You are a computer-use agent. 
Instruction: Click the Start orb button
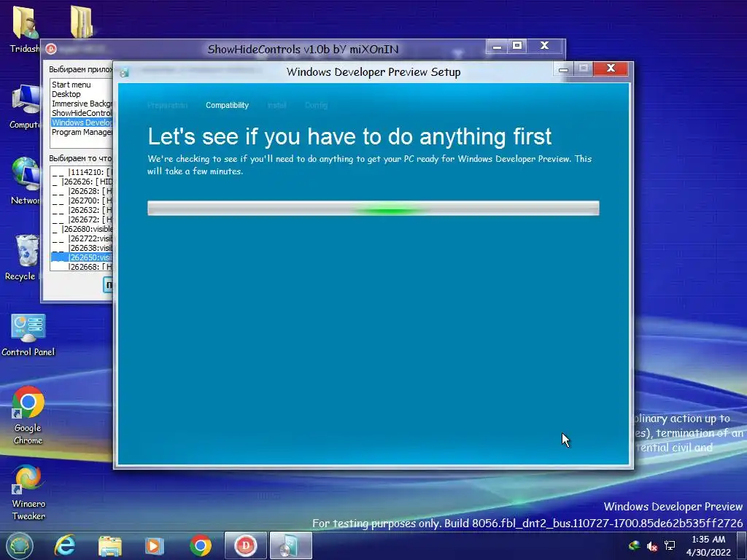click(19, 545)
